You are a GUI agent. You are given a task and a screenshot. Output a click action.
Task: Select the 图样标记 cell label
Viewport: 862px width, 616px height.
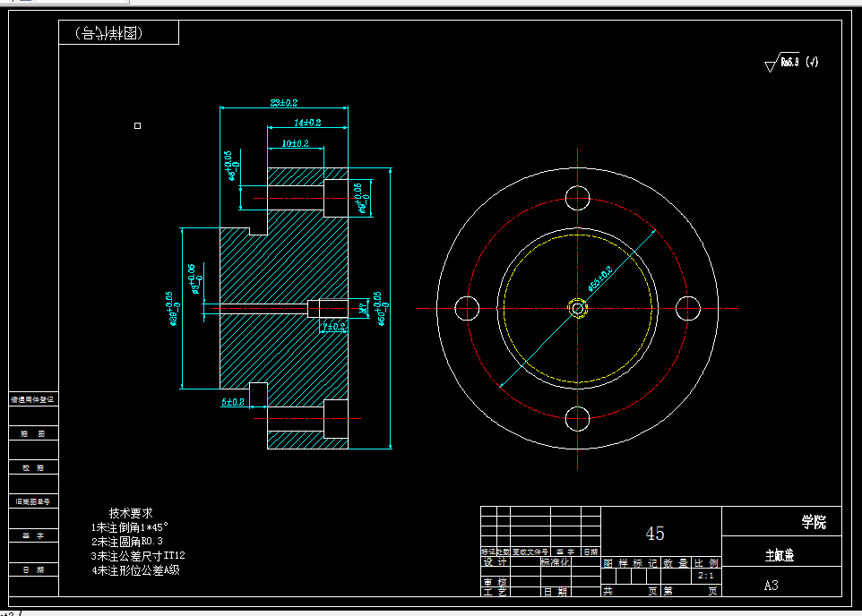coord(630,563)
